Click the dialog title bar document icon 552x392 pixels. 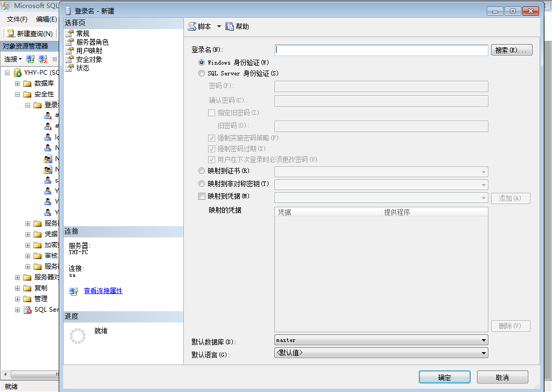(x=68, y=11)
